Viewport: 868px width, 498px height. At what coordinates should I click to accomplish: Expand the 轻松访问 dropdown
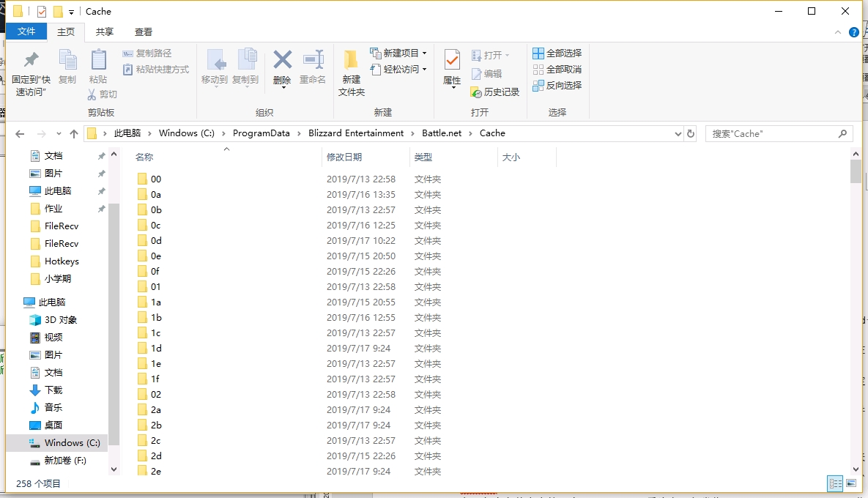point(425,69)
